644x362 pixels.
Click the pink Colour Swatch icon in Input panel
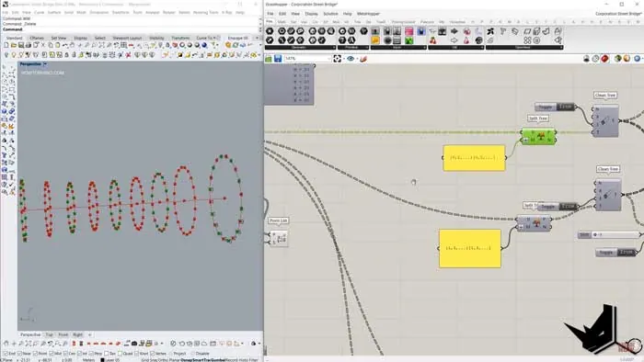(408, 31)
